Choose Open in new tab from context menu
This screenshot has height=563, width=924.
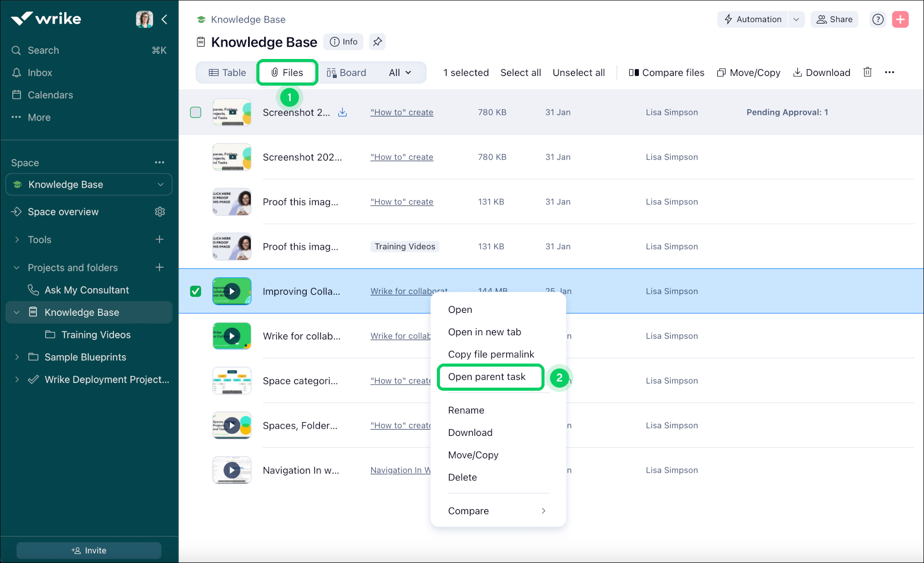point(484,332)
